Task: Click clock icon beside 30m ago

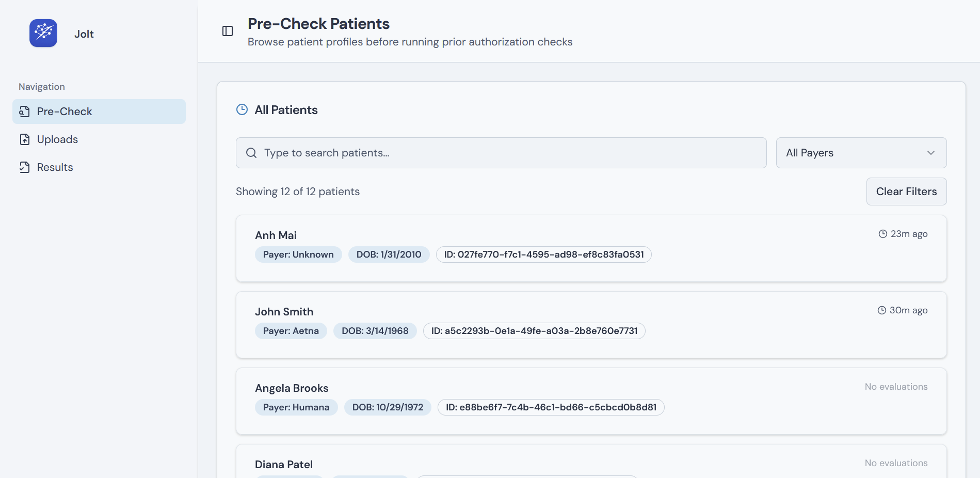Action: [x=882, y=310]
